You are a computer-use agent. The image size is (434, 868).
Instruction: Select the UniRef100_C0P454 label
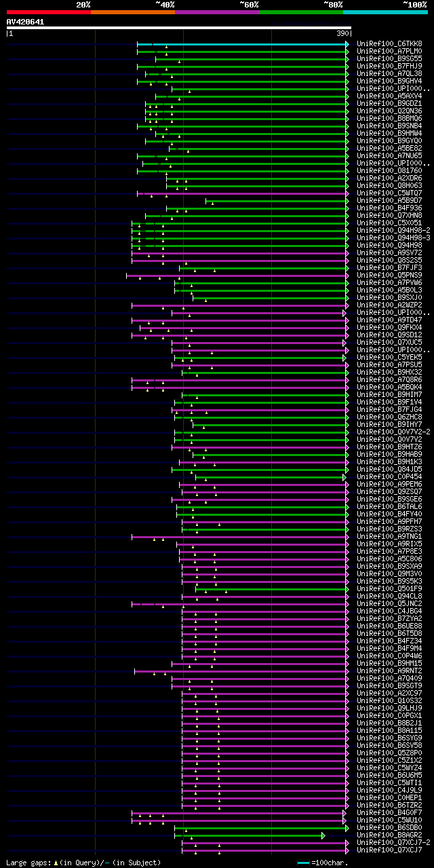click(388, 476)
